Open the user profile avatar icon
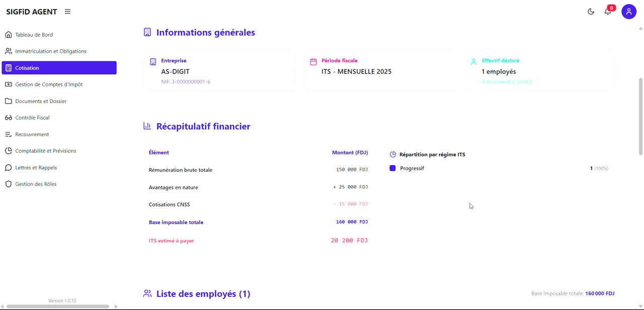Image resolution: width=644 pixels, height=310 pixels. (629, 11)
